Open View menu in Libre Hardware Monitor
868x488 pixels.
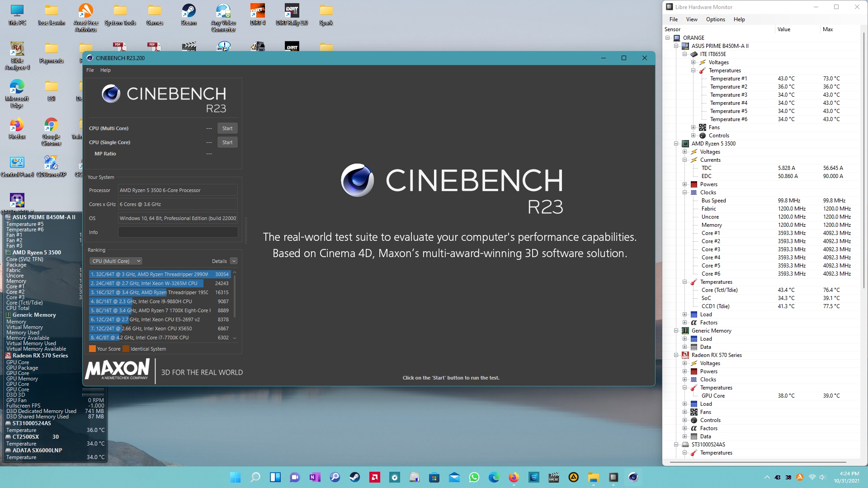point(692,19)
